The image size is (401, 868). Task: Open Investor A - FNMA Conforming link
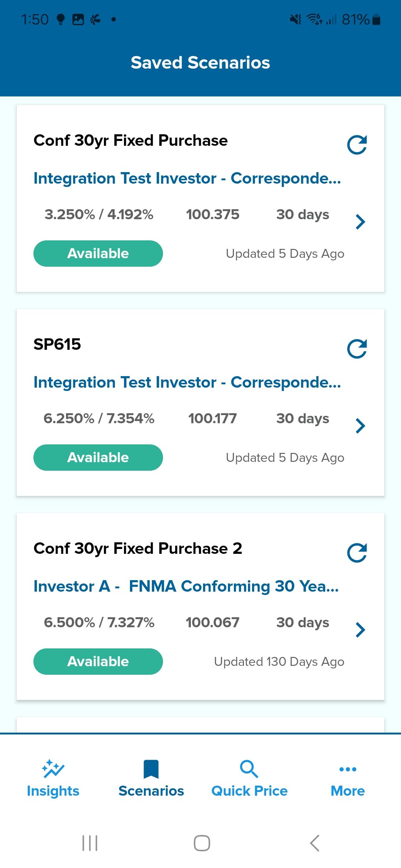tap(186, 586)
